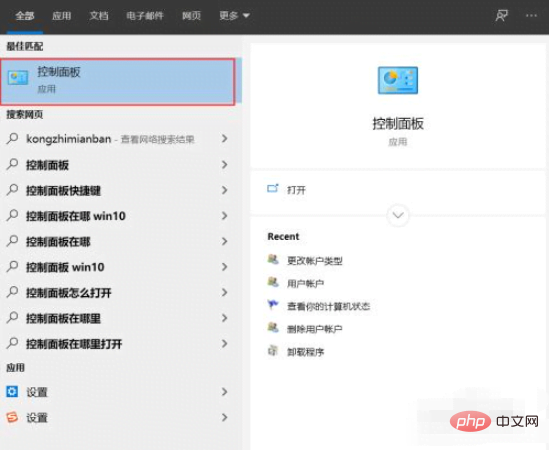Expand the arrow for 控制面板在哪里
Screen dimensions: 549x454
tap(224, 318)
